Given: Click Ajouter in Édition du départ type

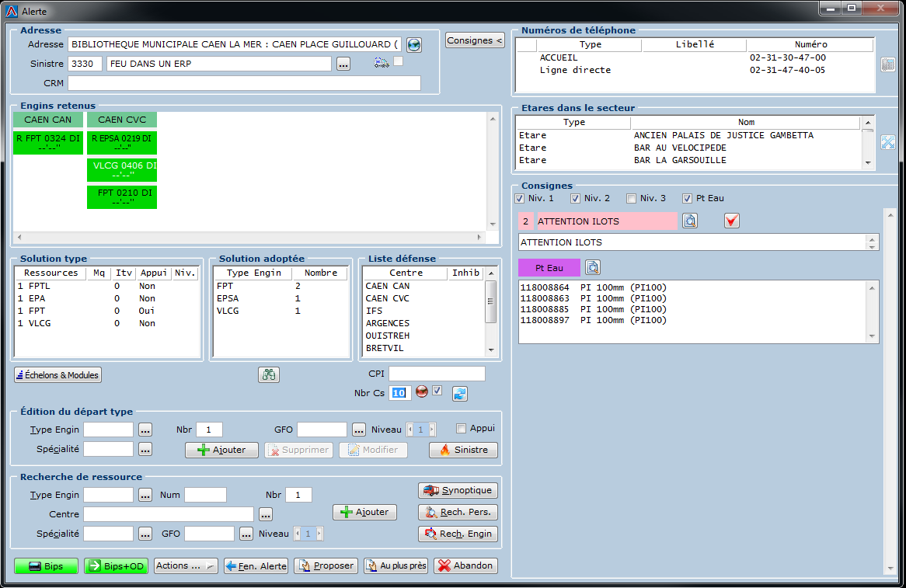Looking at the screenshot, I should [222, 450].
